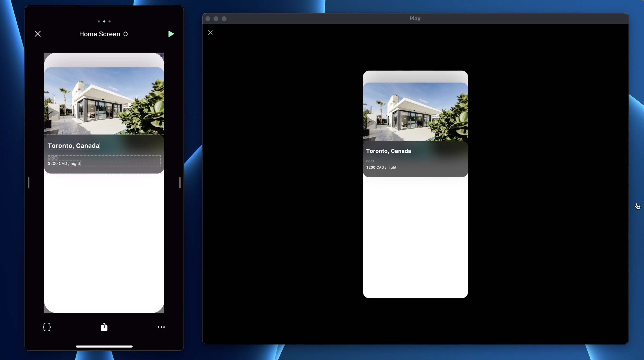The image size is (644, 360).
Task: Select the first page indicator dot
Action: [x=99, y=21]
